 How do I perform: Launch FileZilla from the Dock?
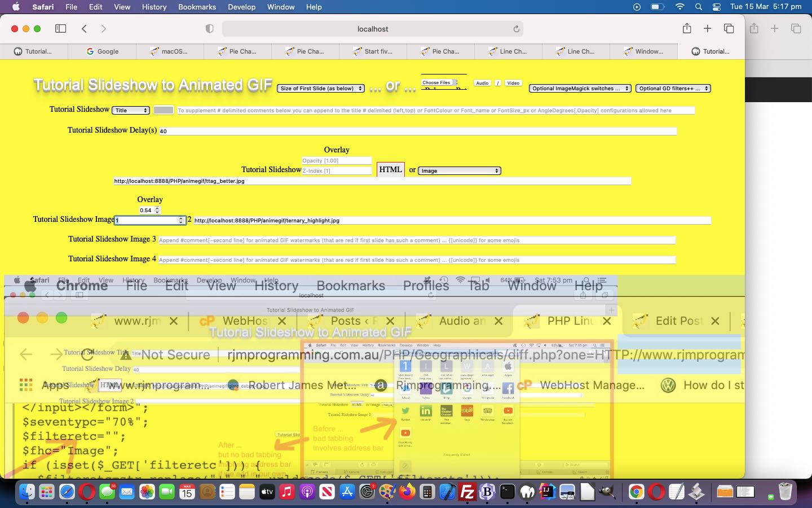pos(467,492)
